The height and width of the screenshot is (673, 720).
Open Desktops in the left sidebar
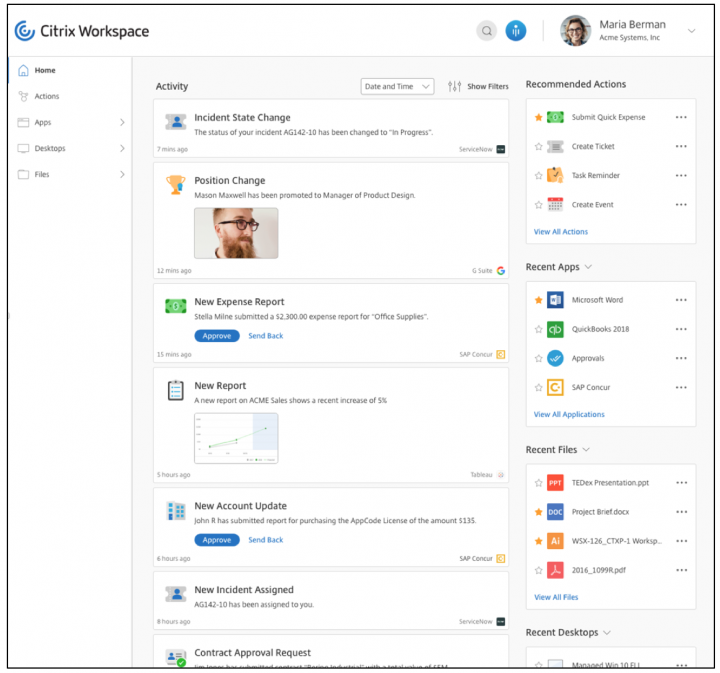[50, 149]
